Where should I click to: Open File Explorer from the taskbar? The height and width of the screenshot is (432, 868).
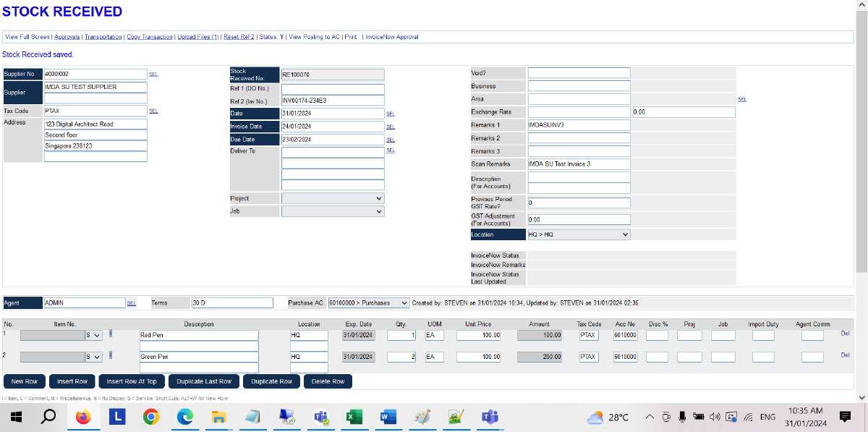pyautogui.click(x=218, y=417)
